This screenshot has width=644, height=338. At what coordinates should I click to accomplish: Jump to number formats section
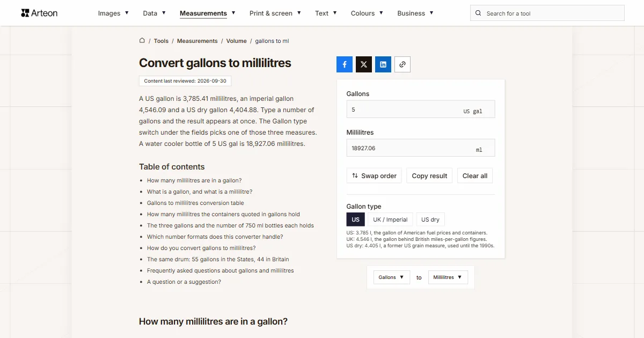215,237
